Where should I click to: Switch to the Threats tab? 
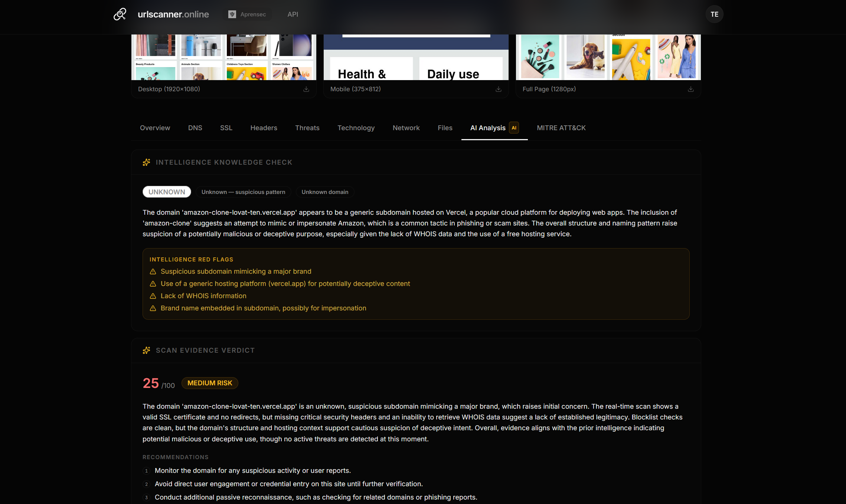click(307, 128)
